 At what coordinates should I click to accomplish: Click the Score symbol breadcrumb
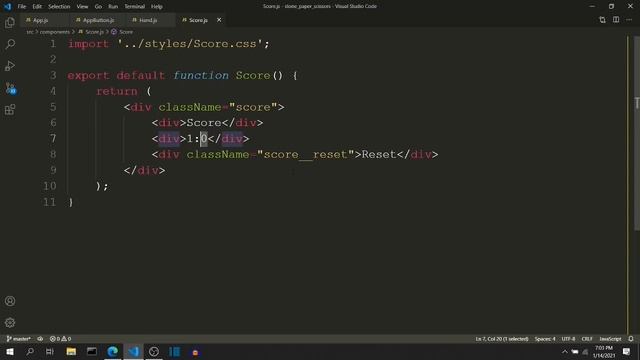point(126,32)
